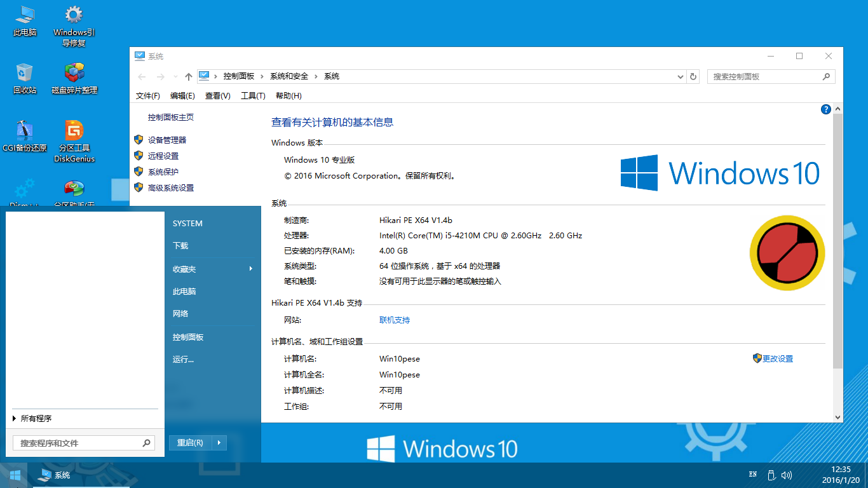Click the search icon in start menu search box

pyautogui.click(x=147, y=443)
